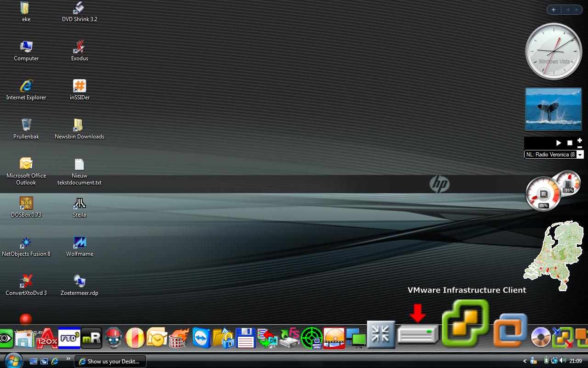Click the taskbar clock showing 21:09
The image size is (588, 368).
(x=576, y=361)
